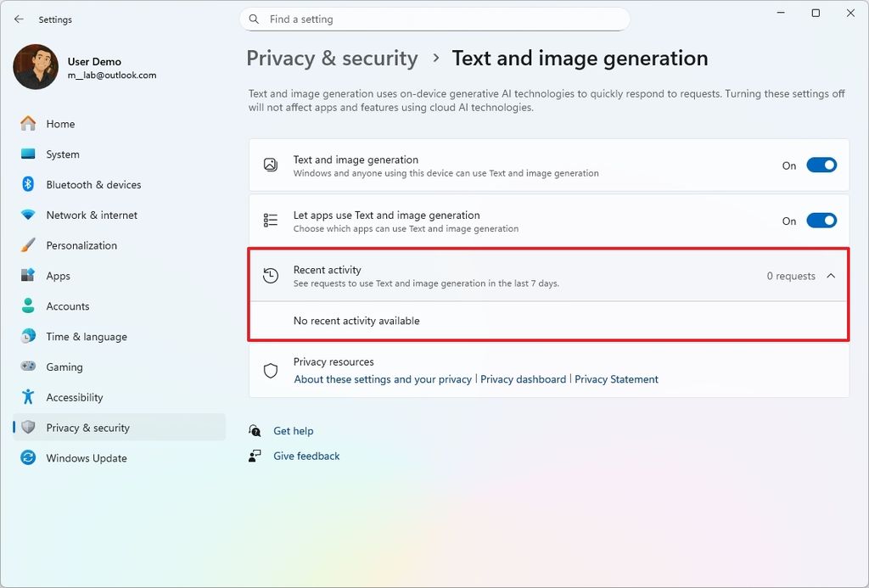Go back to Privacy & security breadcrumb
Viewport: 869px width, 588px height.
[332, 59]
